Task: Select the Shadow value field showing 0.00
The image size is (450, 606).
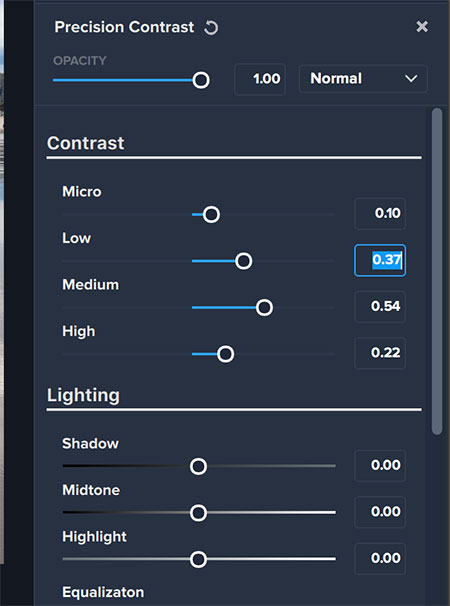Action: [x=380, y=465]
